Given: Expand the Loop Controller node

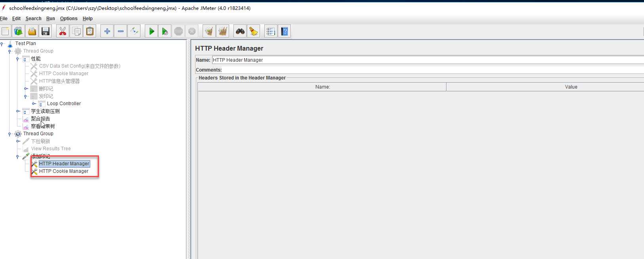Looking at the screenshot, I should point(34,104).
